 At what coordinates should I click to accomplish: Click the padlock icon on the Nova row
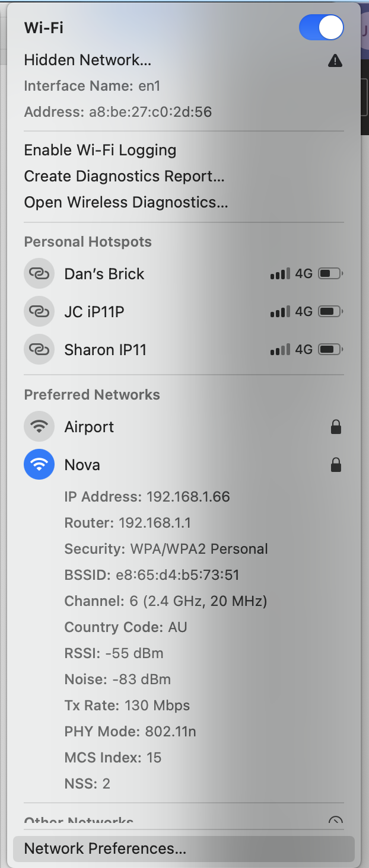tap(336, 465)
